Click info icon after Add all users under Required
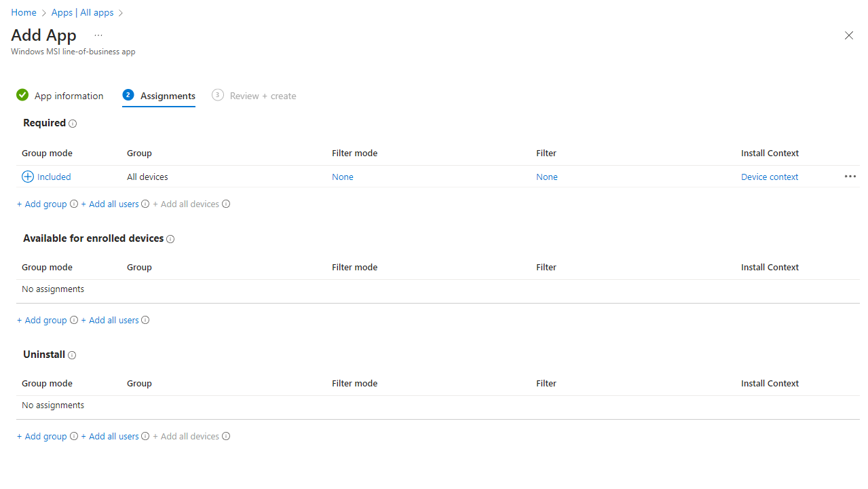This screenshot has width=868, height=489. point(145,204)
